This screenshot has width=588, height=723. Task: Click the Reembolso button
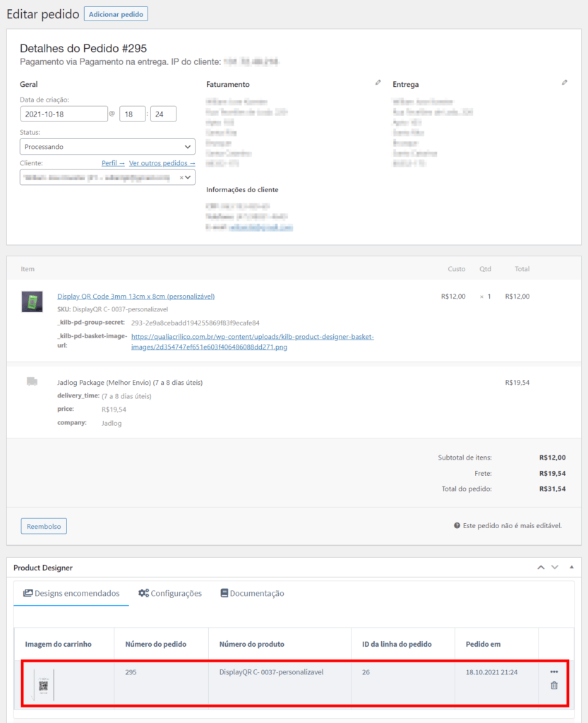(x=44, y=526)
